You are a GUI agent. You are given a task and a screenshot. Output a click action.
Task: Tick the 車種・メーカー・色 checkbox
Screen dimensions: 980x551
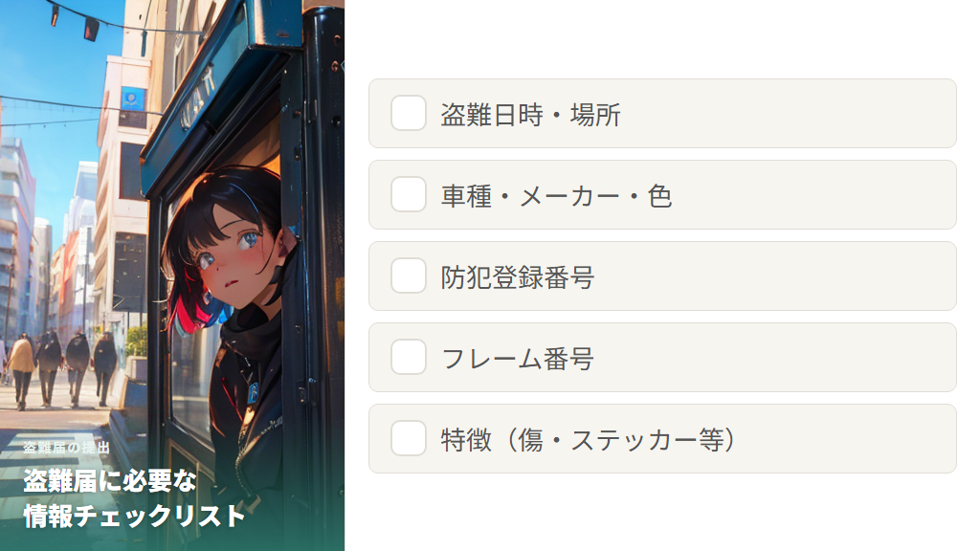click(409, 195)
